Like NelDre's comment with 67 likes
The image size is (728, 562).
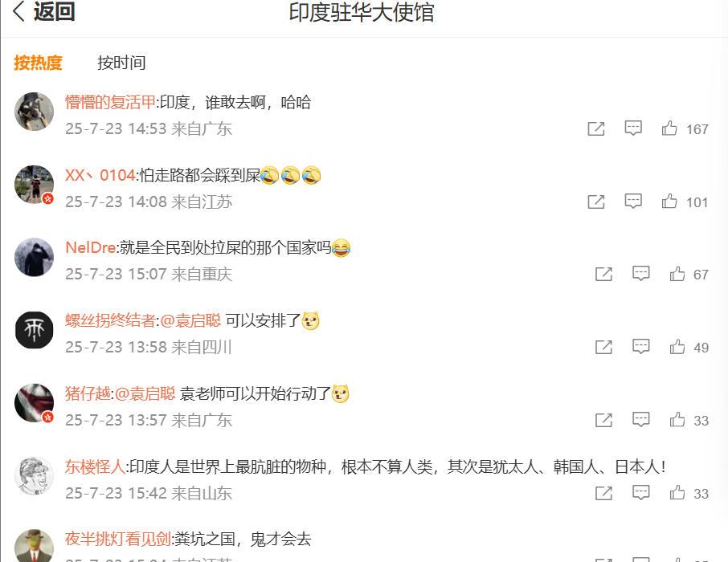677,274
